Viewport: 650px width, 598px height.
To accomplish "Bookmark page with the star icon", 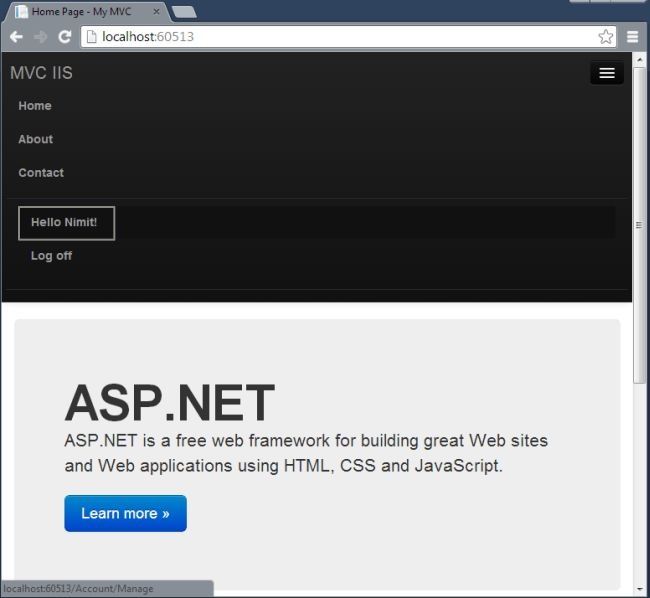I will click(x=606, y=37).
